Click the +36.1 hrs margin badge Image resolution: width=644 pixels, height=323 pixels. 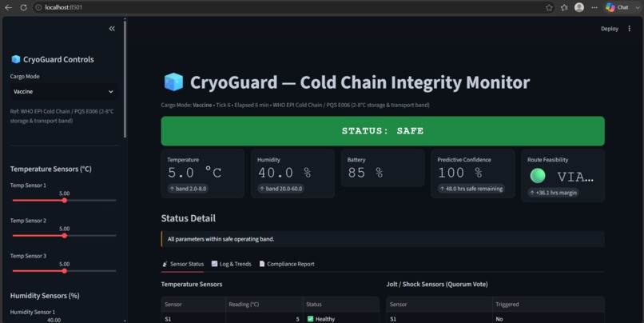pos(553,193)
